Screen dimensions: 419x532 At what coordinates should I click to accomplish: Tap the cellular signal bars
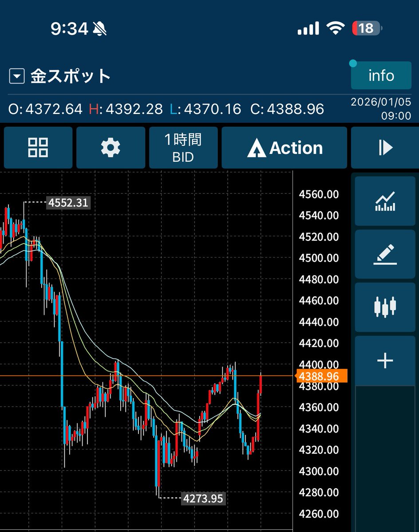(308, 29)
